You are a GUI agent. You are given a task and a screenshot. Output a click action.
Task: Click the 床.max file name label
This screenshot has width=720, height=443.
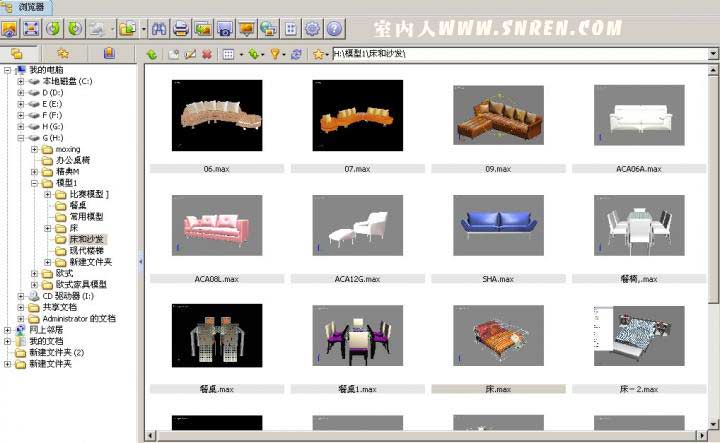[498, 389]
